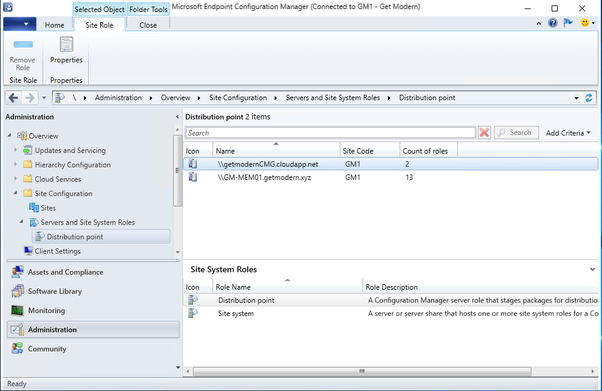Viewport: 602px width, 391px height.
Task: Switch to the Close ribbon tab
Action: [148, 25]
